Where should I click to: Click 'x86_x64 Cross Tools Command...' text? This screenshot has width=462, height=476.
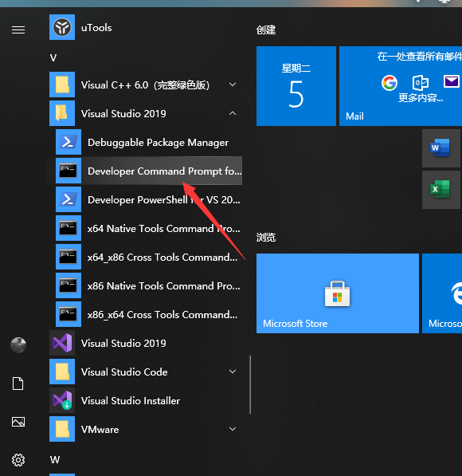coord(162,314)
